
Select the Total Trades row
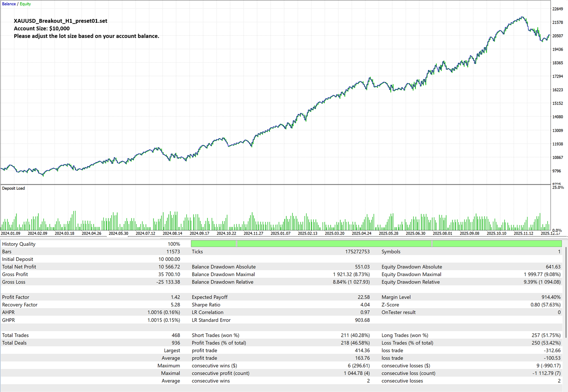91,335
